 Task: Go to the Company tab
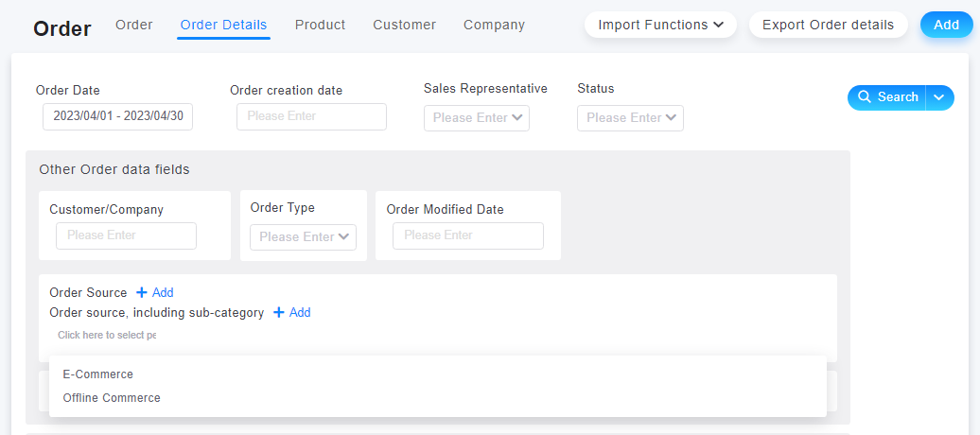495,25
